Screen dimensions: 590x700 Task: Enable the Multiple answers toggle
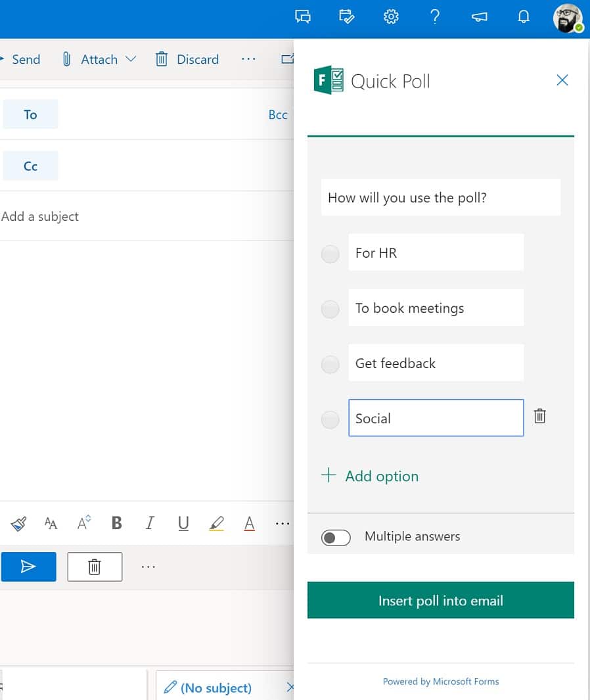click(336, 537)
